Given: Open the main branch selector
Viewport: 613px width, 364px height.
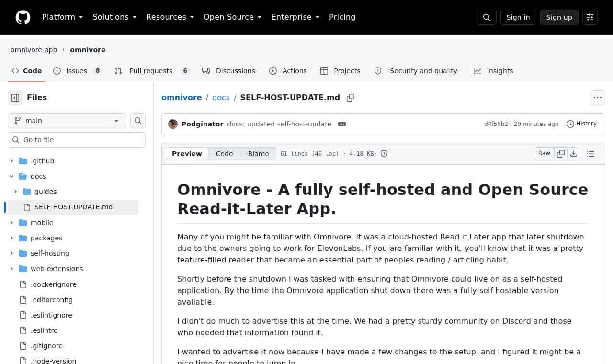Looking at the screenshot, I should 67,121.
